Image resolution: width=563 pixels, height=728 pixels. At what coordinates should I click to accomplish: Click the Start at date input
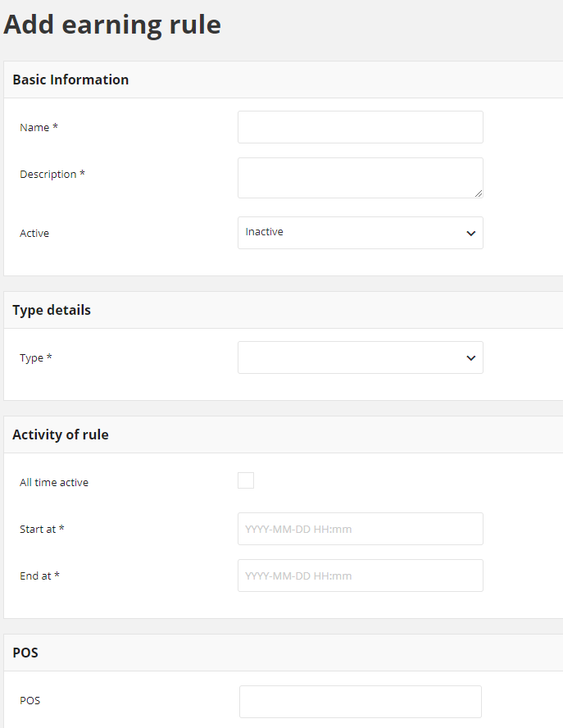[360, 529]
